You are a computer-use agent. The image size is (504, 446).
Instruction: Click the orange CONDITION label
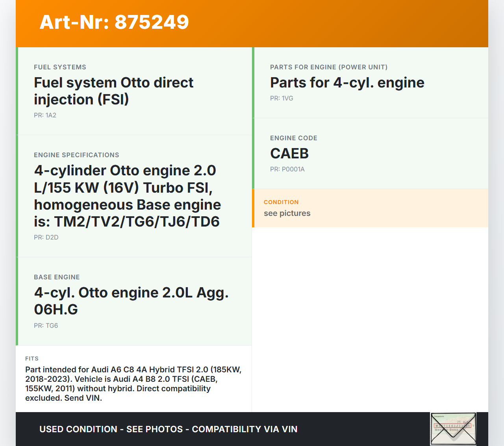tap(281, 202)
